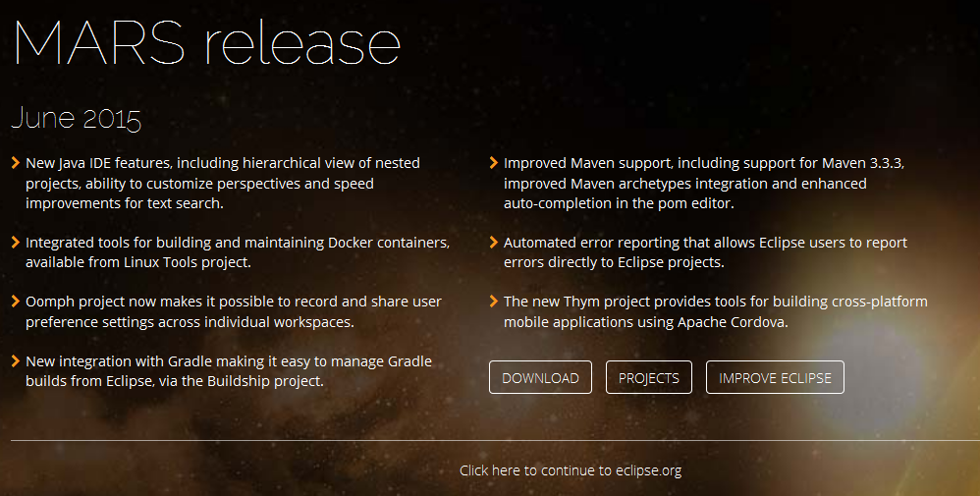
Task: Click the orange chevron beside 'Improved Maven support'
Action: 494,163
